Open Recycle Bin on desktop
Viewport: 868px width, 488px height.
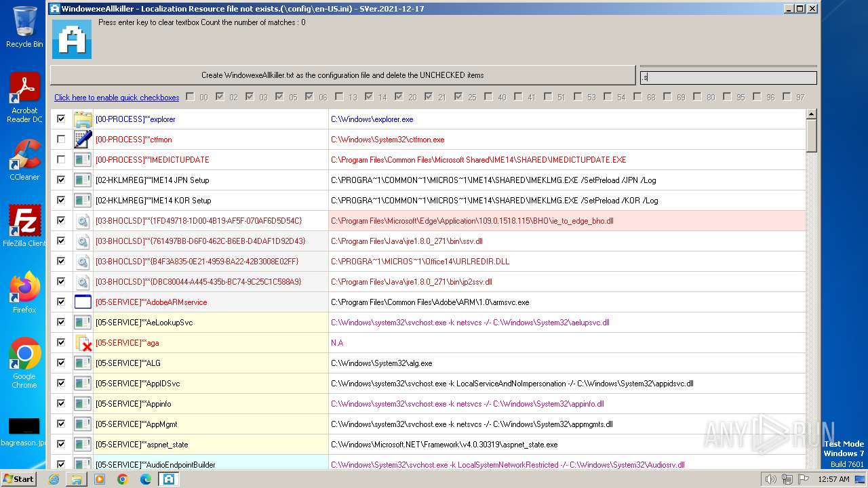click(24, 27)
